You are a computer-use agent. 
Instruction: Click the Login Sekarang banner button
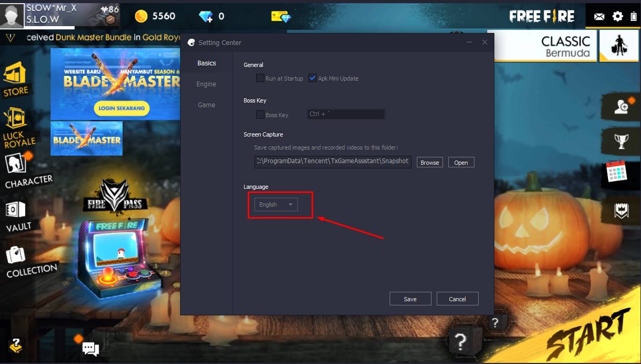(123, 108)
